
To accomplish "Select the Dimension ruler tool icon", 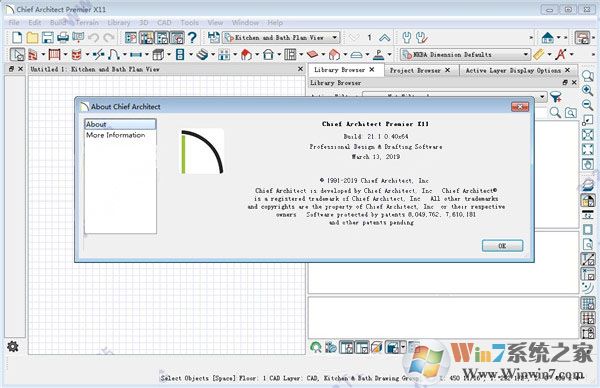I will coord(539,54).
